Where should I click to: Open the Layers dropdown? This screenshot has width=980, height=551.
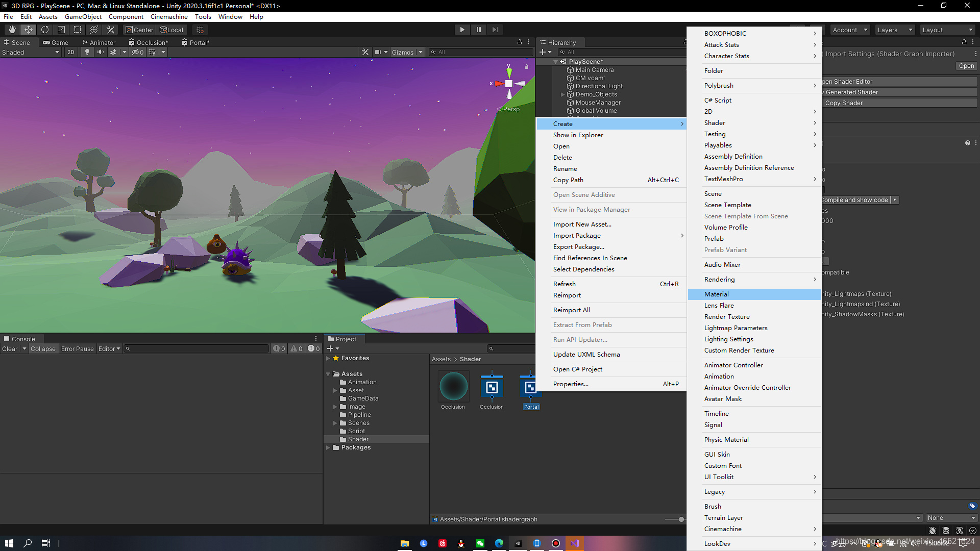coord(895,30)
